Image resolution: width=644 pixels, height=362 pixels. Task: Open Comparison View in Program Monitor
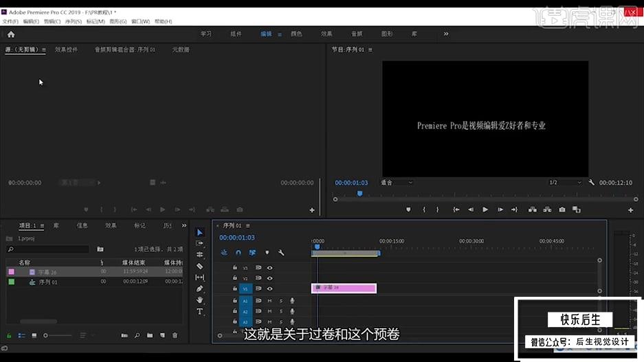(x=577, y=210)
